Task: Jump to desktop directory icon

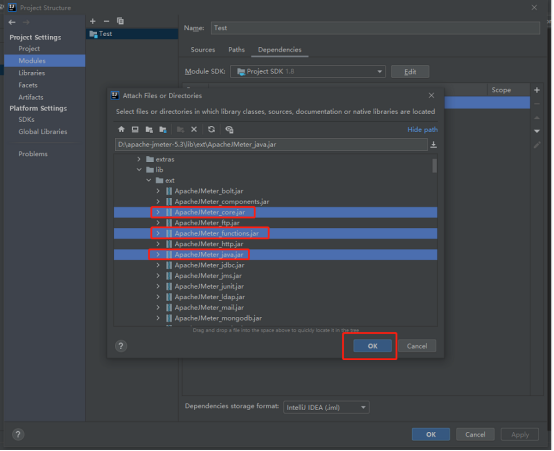Action: 135,129
